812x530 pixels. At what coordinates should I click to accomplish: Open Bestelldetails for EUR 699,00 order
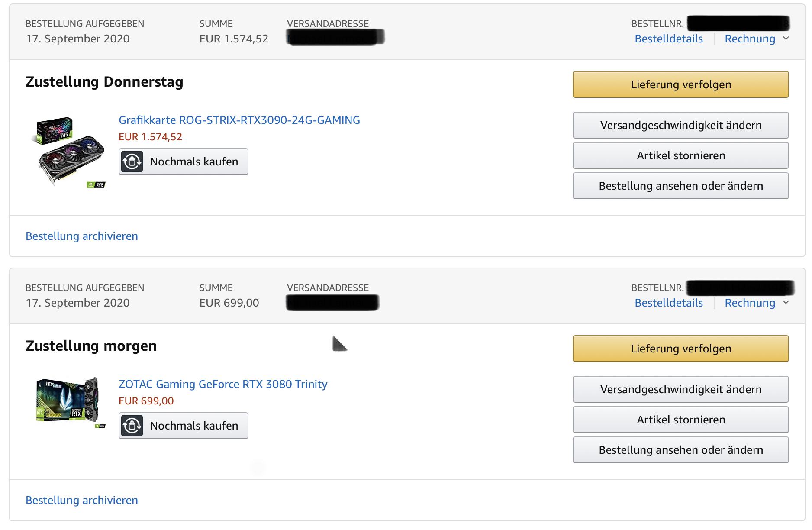(669, 303)
